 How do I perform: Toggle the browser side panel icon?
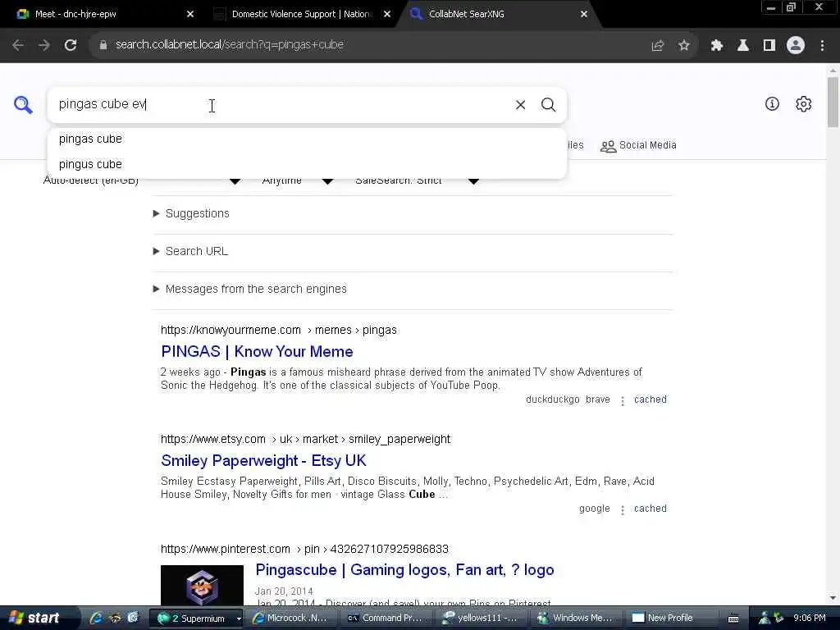(769, 46)
